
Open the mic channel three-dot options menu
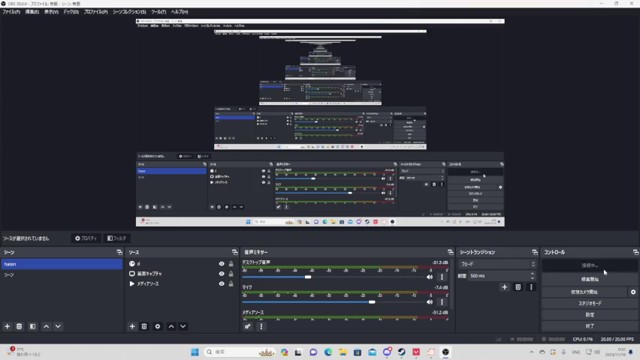pyautogui.click(x=442, y=302)
